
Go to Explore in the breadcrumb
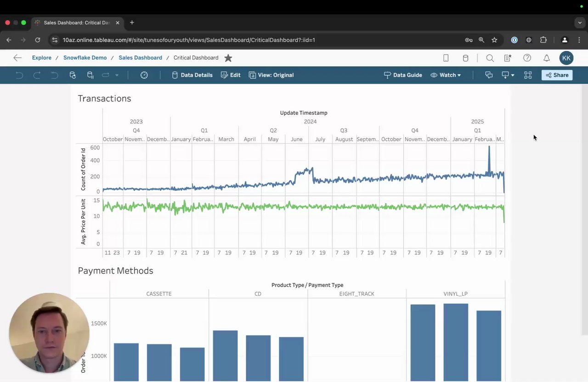(x=42, y=58)
